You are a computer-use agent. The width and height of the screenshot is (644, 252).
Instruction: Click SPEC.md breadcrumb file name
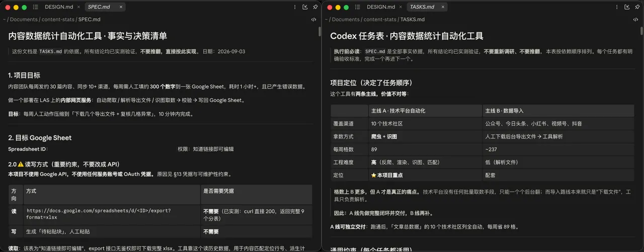pyautogui.click(x=89, y=19)
